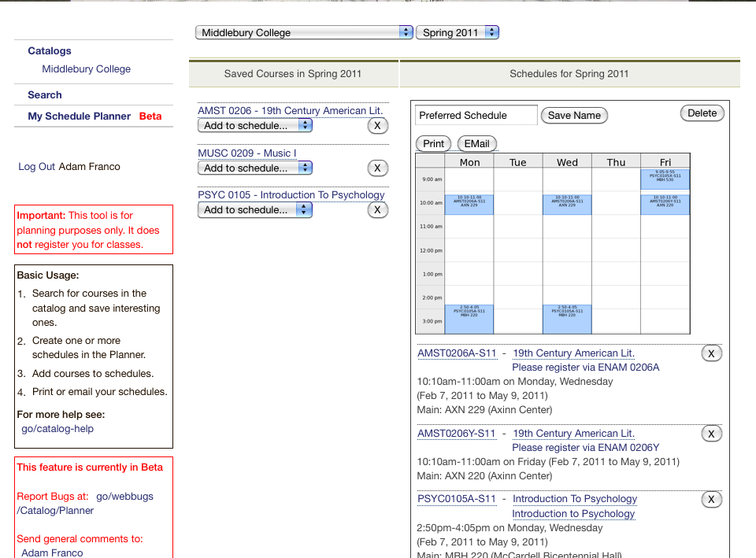This screenshot has width=756, height=558.
Task: Click 19th Century American Lit. link for AMST0206A
Action: point(573,353)
